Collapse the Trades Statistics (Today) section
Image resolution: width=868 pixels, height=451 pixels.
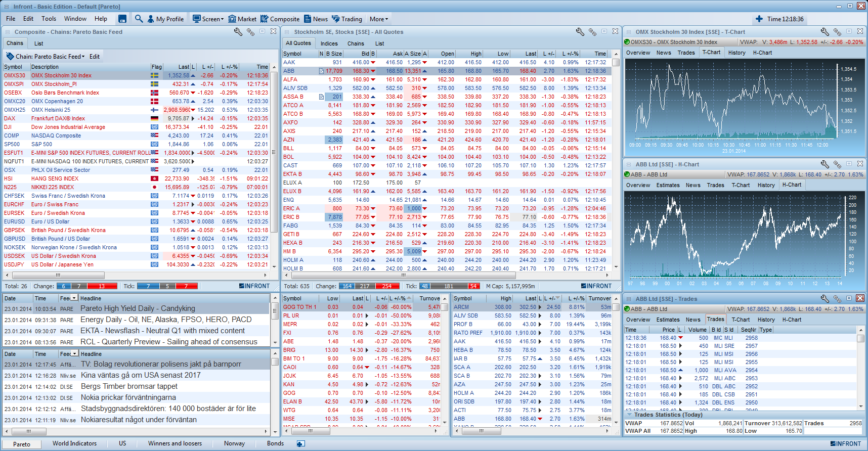(x=629, y=415)
